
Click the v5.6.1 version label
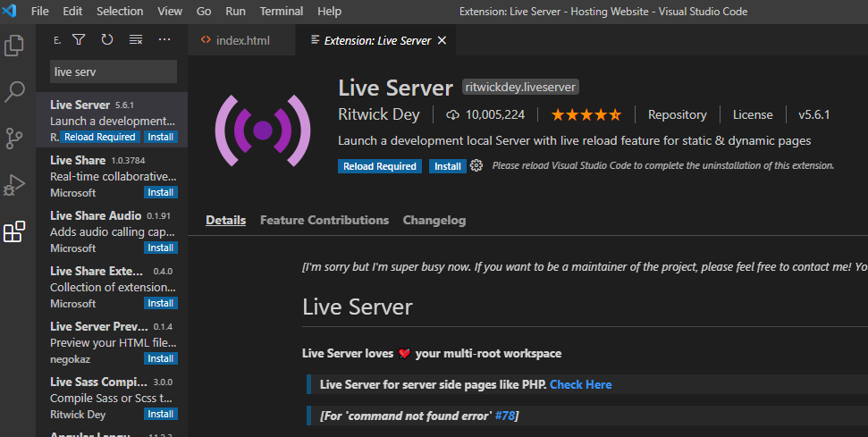pyautogui.click(x=813, y=114)
